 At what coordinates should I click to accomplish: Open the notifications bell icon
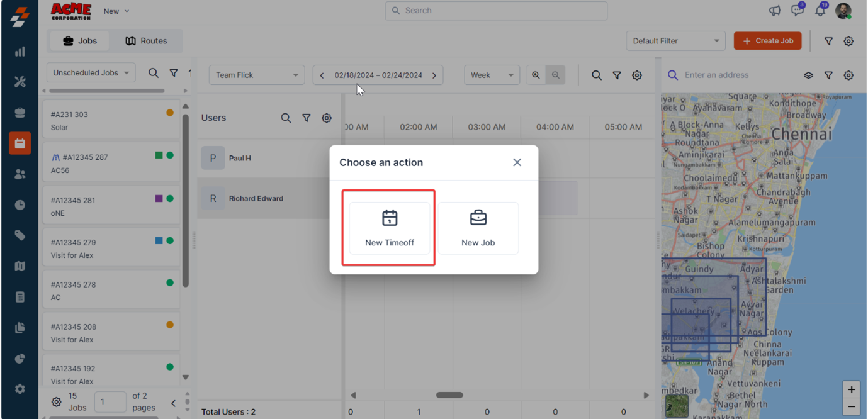pyautogui.click(x=820, y=11)
